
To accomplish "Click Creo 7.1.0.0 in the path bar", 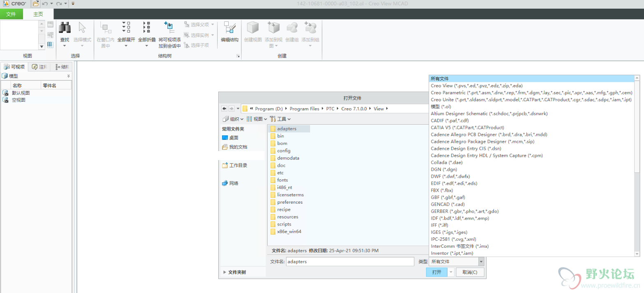I will pos(354,109).
